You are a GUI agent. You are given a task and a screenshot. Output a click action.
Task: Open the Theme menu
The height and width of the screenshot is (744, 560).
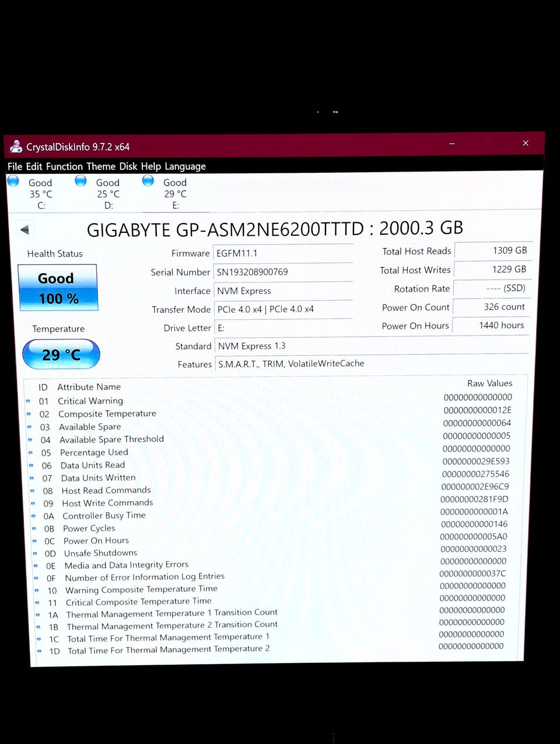pos(101,166)
